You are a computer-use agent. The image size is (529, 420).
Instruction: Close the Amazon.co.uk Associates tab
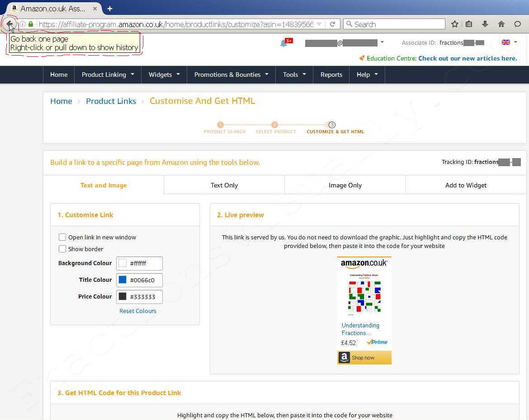point(95,9)
